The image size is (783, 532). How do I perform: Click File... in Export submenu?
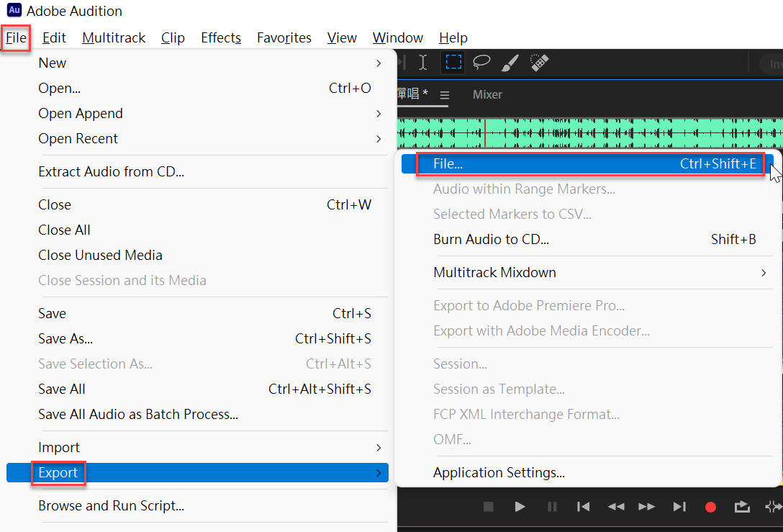click(x=587, y=164)
